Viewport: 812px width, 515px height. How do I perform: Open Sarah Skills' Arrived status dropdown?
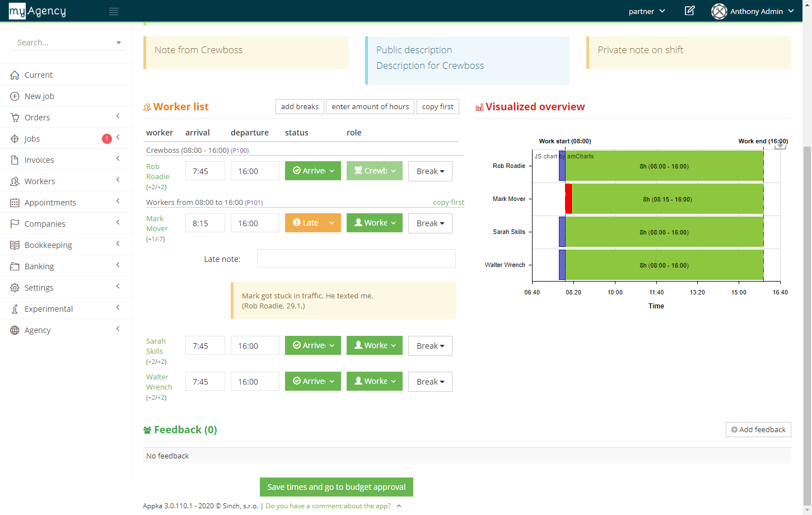coord(313,345)
